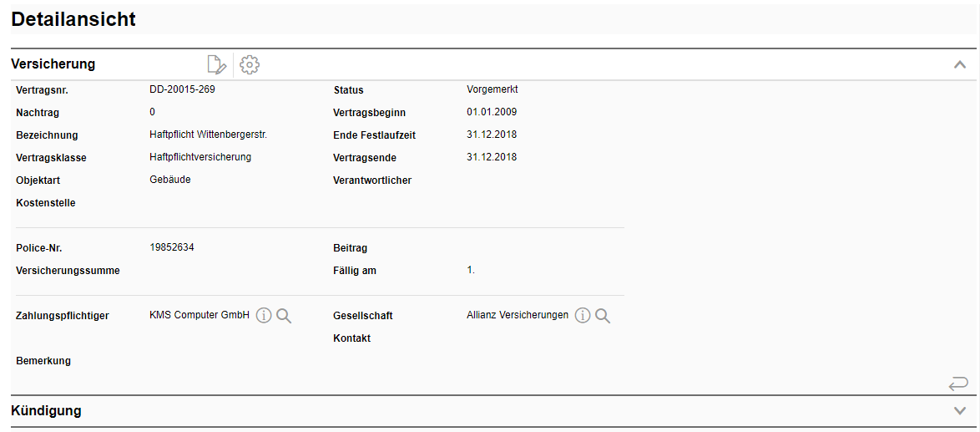Click the magnifier next to Allianz Versicherungen
Viewport: 980px width, 432px height.
click(603, 316)
